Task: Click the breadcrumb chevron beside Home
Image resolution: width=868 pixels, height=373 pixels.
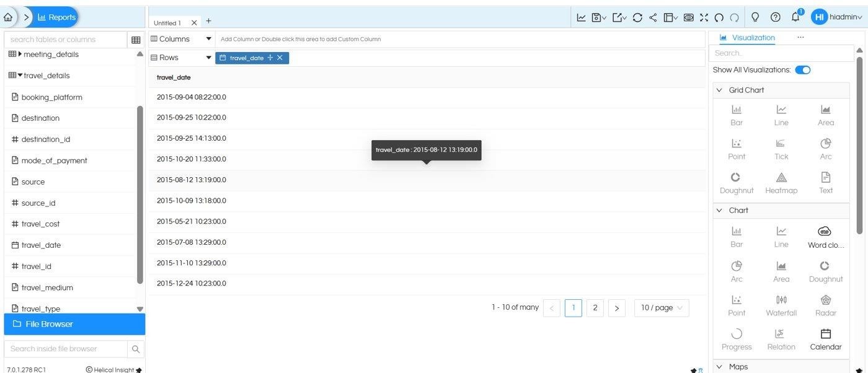Action: [x=27, y=17]
